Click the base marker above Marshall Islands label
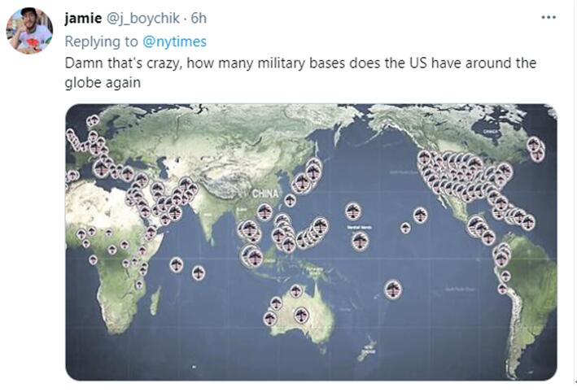This screenshot has height=392, width=577. click(x=353, y=211)
